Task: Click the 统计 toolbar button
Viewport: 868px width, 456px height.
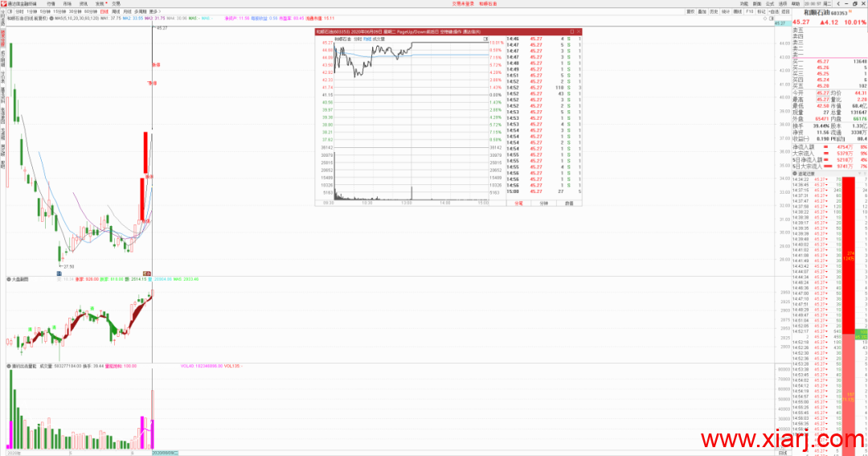Action: (x=726, y=11)
